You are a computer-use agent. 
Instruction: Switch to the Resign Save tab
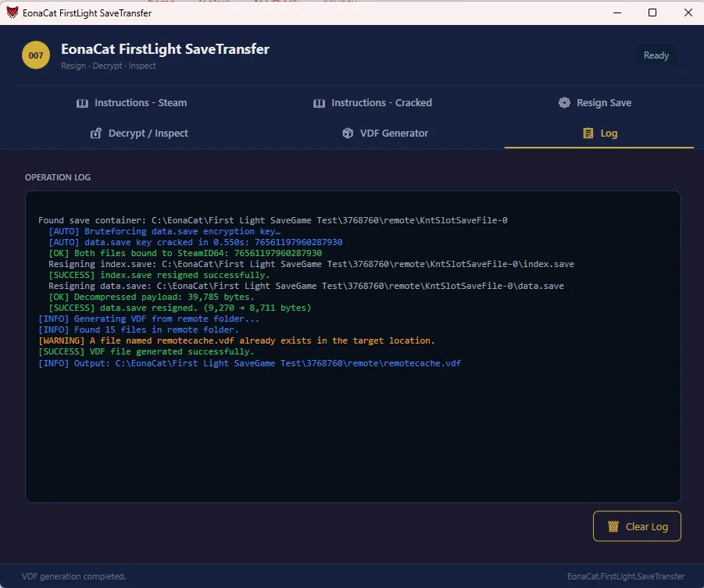coord(595,103)
